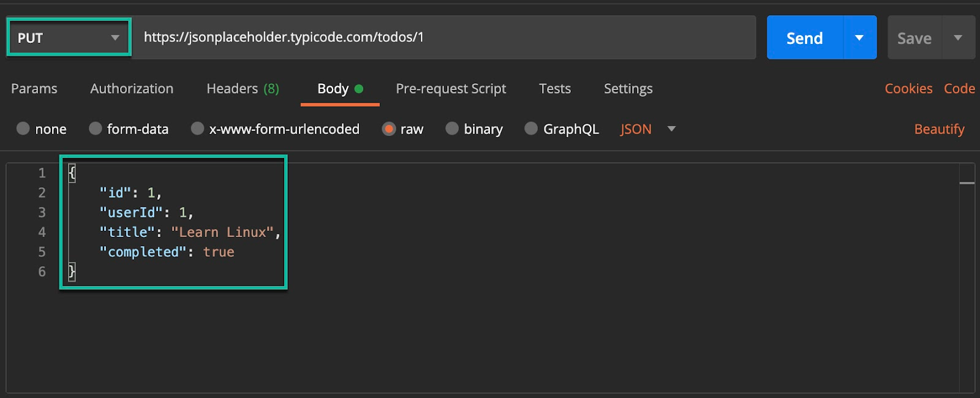Open the Authorization tab

(132, 89)
